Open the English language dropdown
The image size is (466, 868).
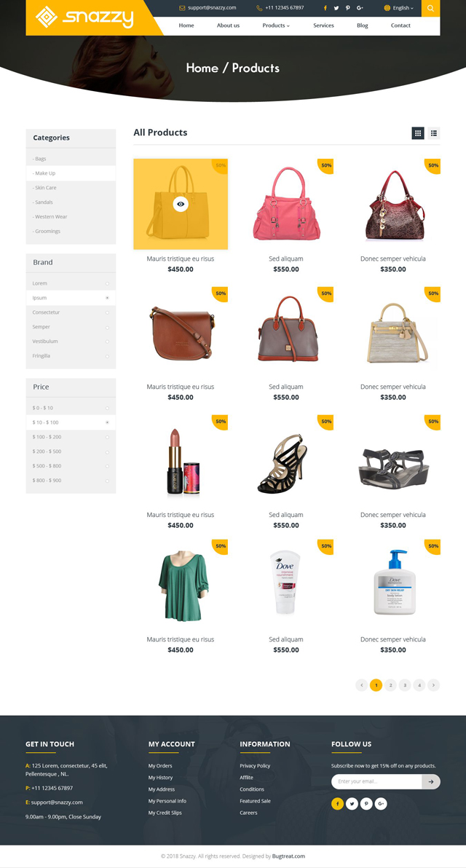[398, 8]
